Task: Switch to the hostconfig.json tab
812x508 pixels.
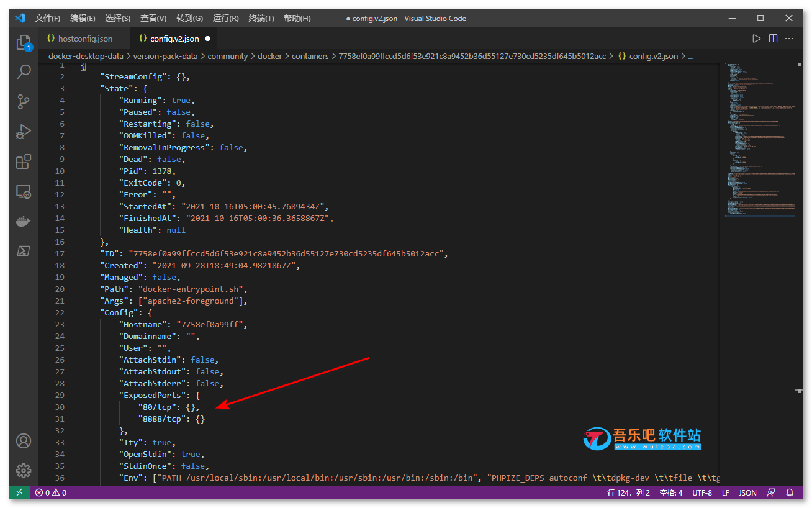Action: coord(84,39)
